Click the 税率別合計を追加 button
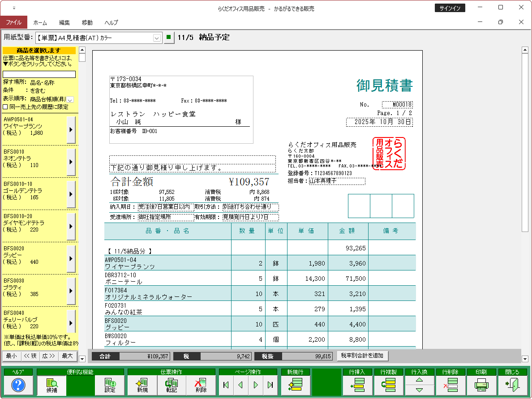532x399 pixels. click(363, 356)
